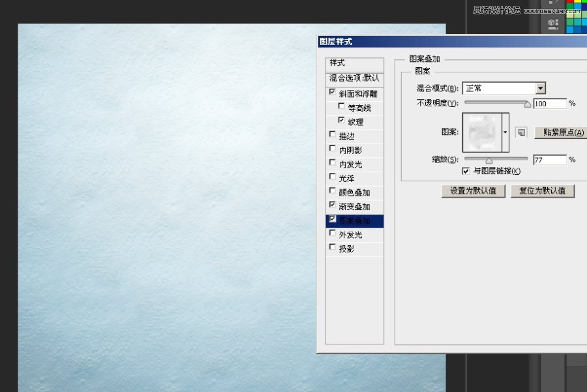Image resolution: width=587 pixels, height=392 pixels.
Task: Select the 外发光 style label
Action: [350, 235]
